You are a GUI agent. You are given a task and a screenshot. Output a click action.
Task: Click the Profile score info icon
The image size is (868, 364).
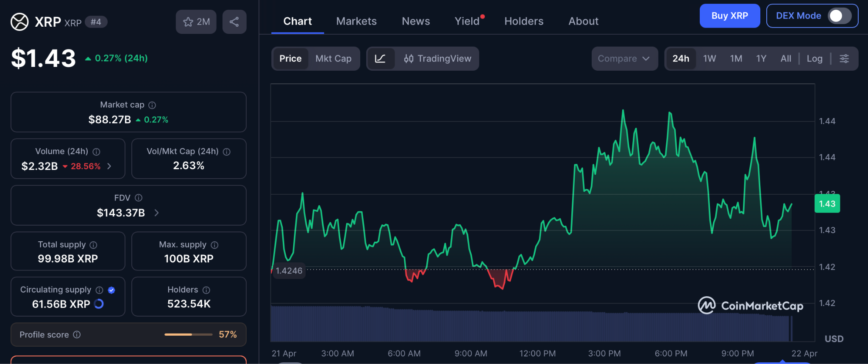(x=77, y=334)
